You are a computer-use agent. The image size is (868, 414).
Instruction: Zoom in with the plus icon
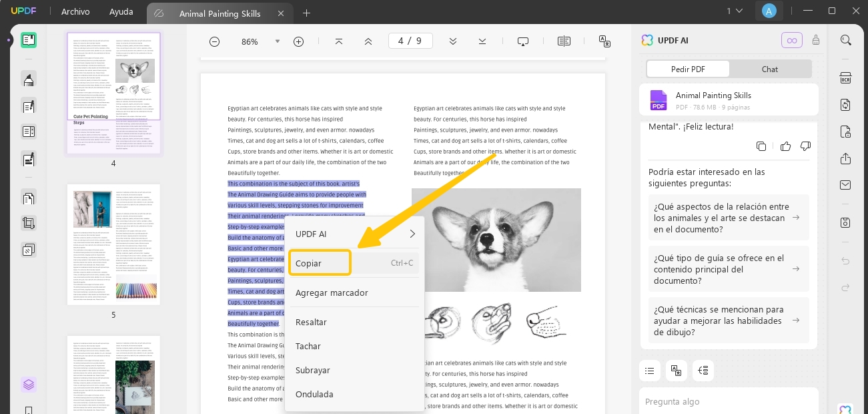(298, 41)
